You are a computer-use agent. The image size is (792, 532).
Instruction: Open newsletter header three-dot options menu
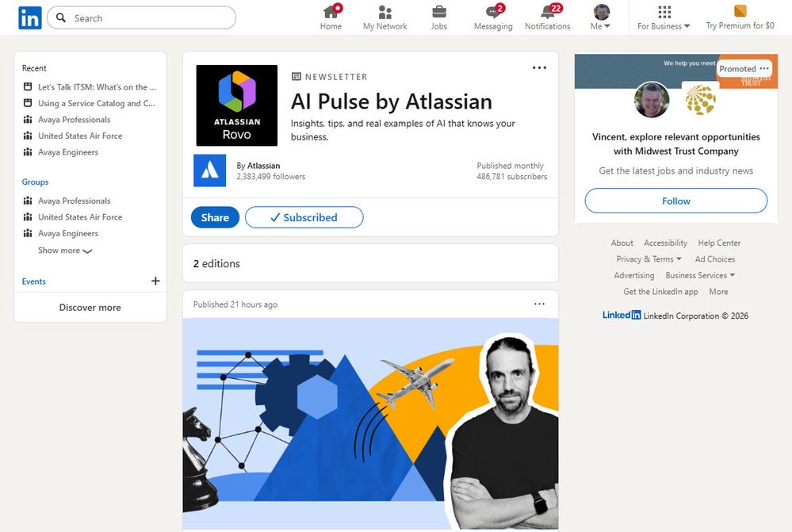(539, 67)
